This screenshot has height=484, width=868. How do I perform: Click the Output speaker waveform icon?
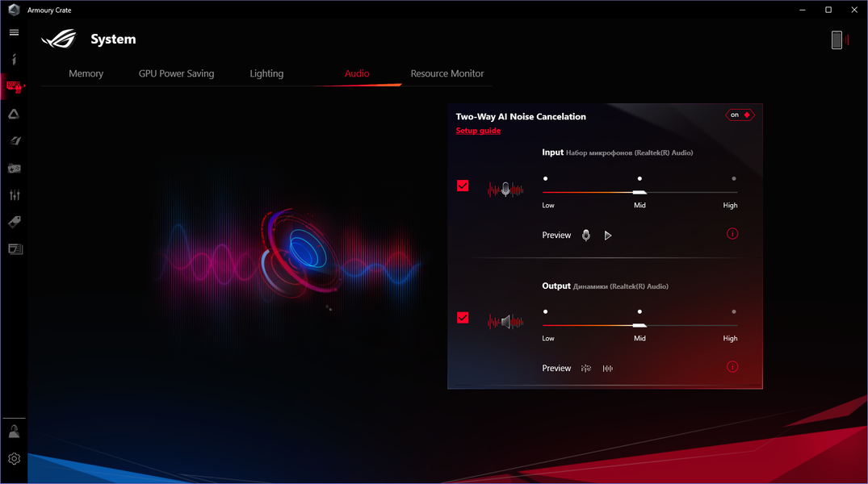(505, 321)
